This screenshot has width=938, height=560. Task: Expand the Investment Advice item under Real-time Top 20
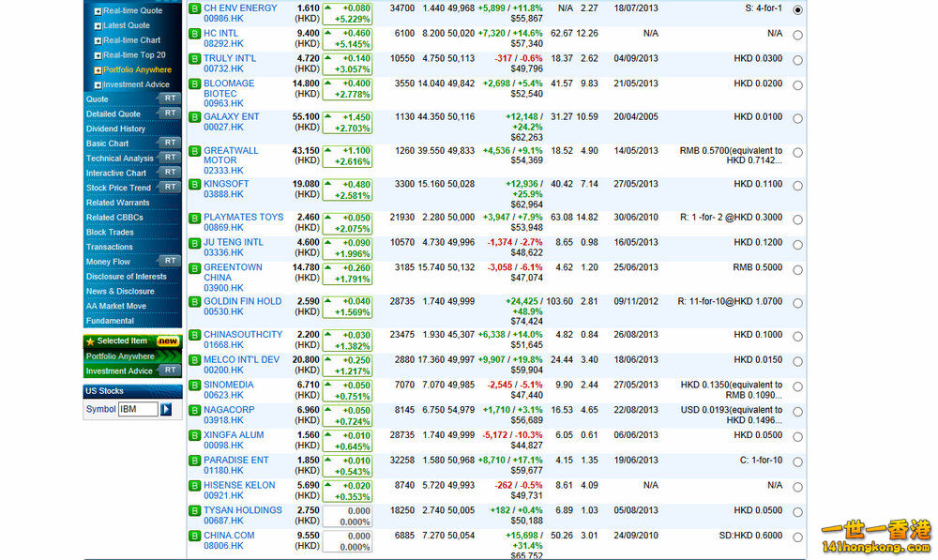[98, 85]
